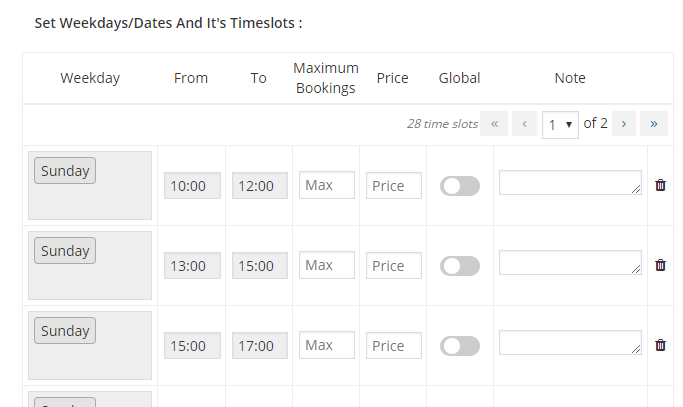Delete the Sunday 10:00 to 12:00 timeslot
The width and height of the screenshot is (683, 407).
[x=660, y=185]
